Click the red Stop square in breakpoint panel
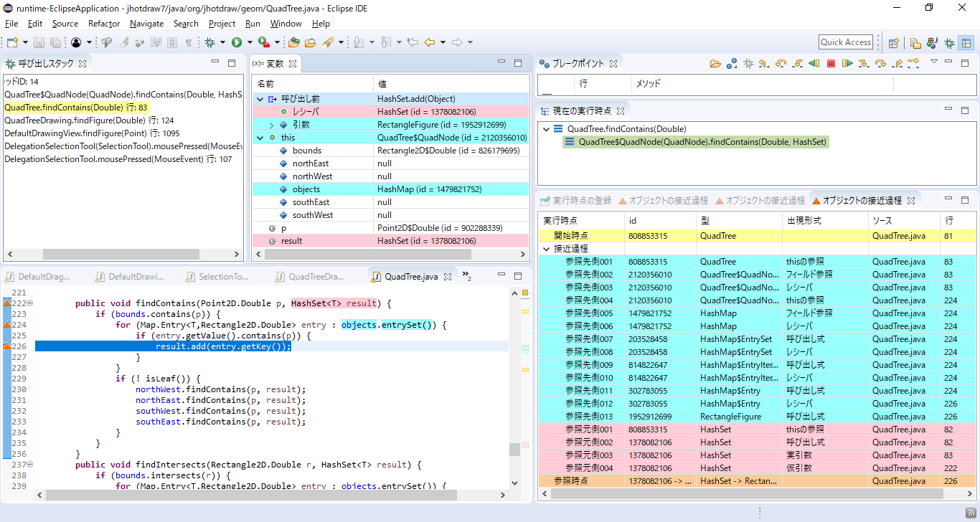The image size is (980, 522). point(831,63)
